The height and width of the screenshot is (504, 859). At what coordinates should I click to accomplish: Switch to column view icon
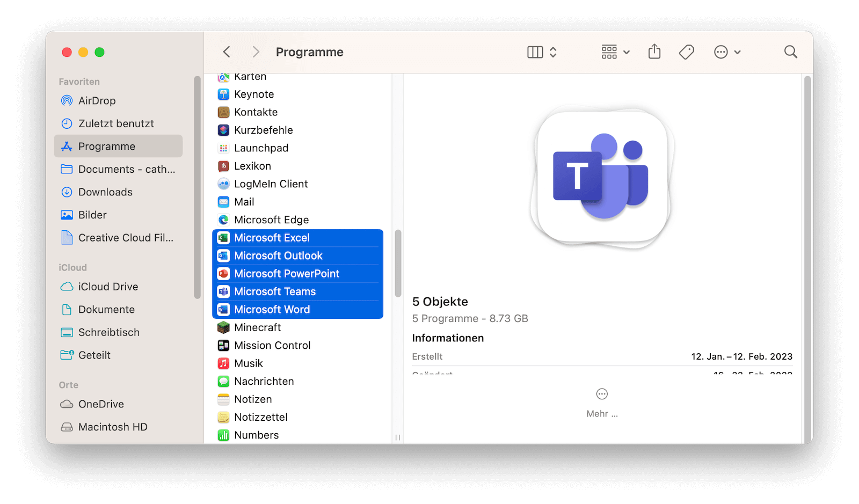pos(535,52)
